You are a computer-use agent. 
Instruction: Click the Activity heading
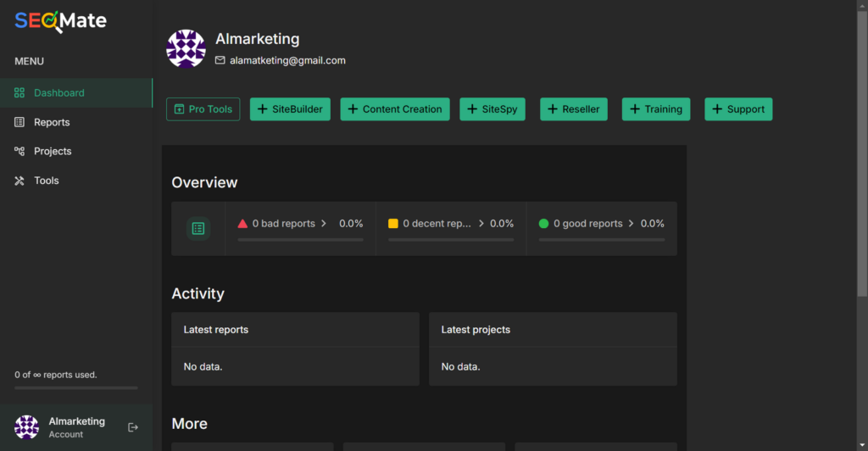point(198,293)
